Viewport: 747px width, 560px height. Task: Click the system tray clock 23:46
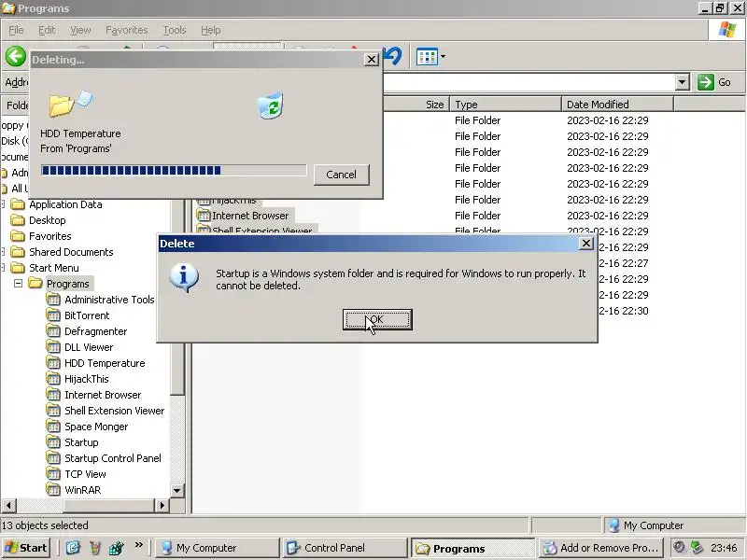pos(724,548)
